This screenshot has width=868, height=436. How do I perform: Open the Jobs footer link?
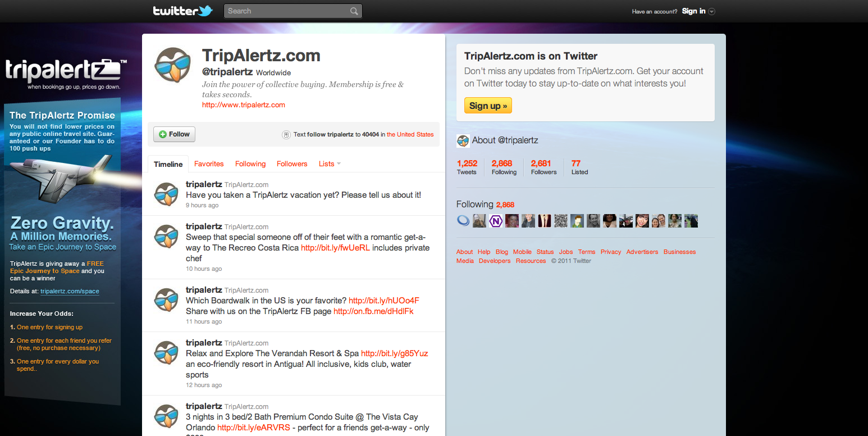(x=566, y=252)
